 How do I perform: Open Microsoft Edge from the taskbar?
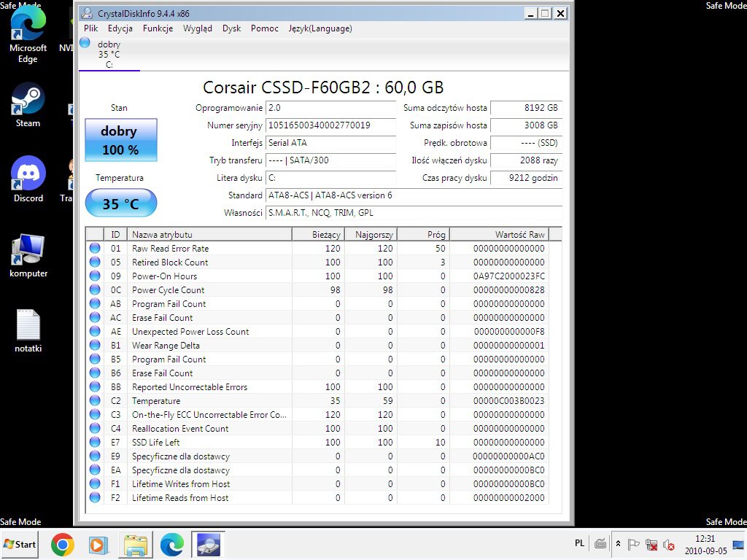172,544
